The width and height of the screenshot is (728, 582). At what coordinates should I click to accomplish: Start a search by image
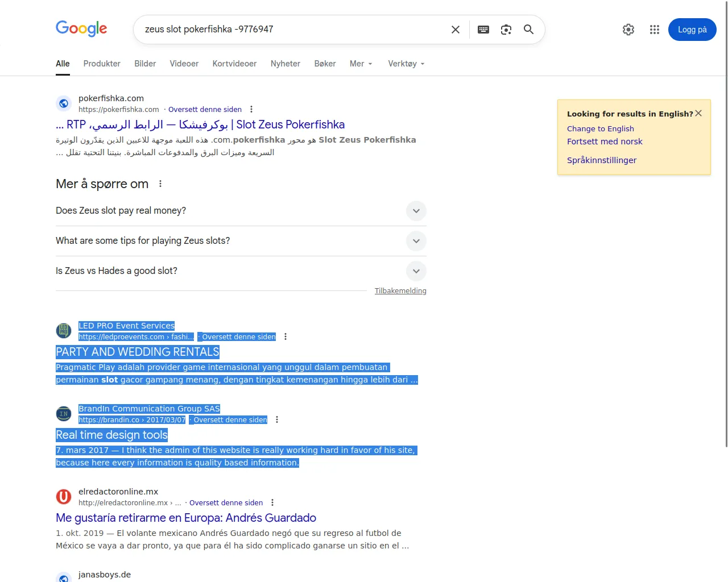[x=506, y=30]
